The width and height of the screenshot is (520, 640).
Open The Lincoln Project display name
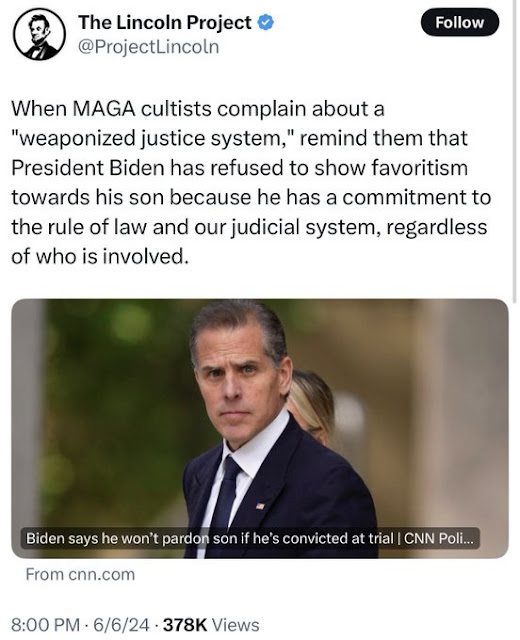[x=164, y=22]
